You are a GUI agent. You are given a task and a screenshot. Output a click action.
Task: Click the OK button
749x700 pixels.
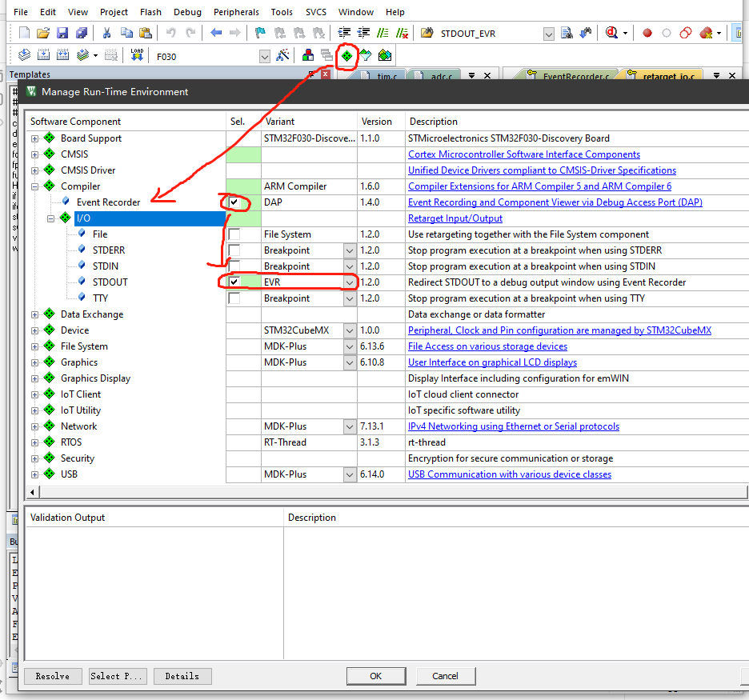[376, 676]
